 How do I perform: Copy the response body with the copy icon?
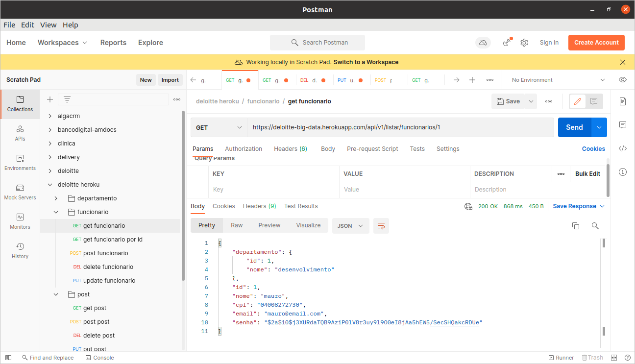[576, 225]
